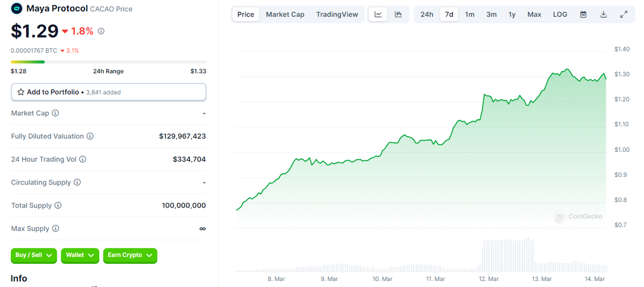The image size is (644, 287).
Task: Click the $1.40 price axis label
Action: pos(622,49)
